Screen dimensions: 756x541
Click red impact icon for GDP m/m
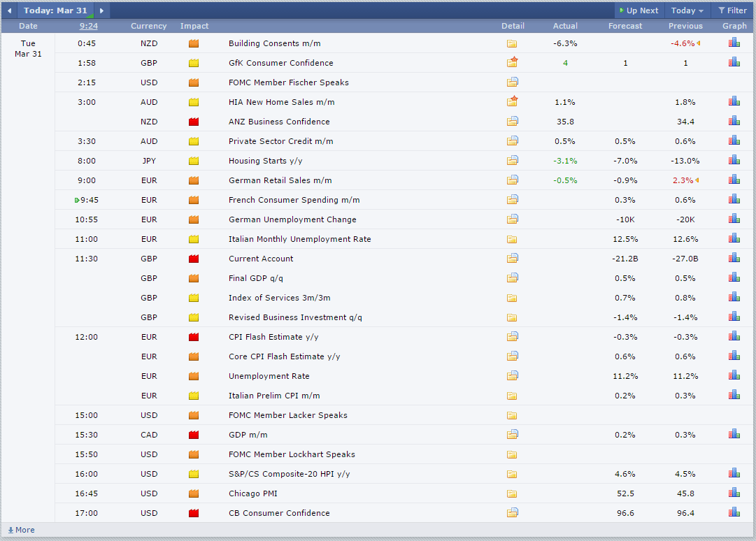(194, 435)
